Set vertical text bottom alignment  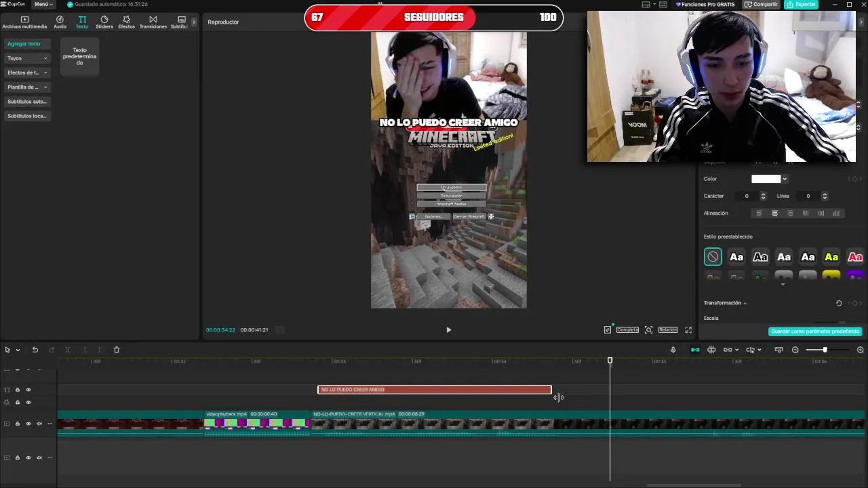pos(836,213)
